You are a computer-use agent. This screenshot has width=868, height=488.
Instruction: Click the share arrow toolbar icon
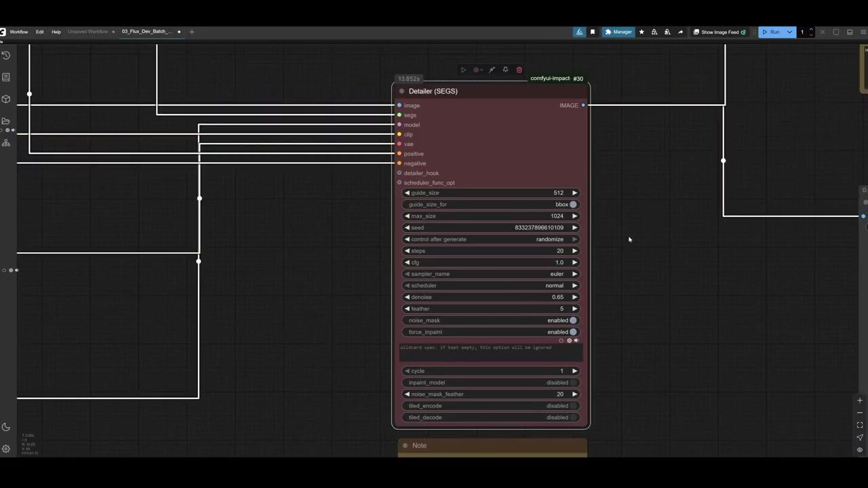(680, 32)
